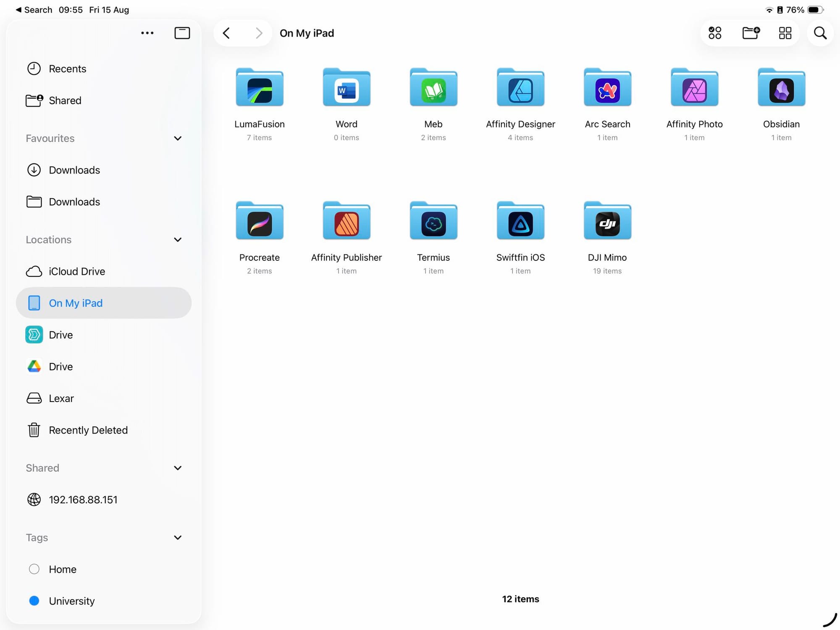Open the Affinity Photo folder

694,87
